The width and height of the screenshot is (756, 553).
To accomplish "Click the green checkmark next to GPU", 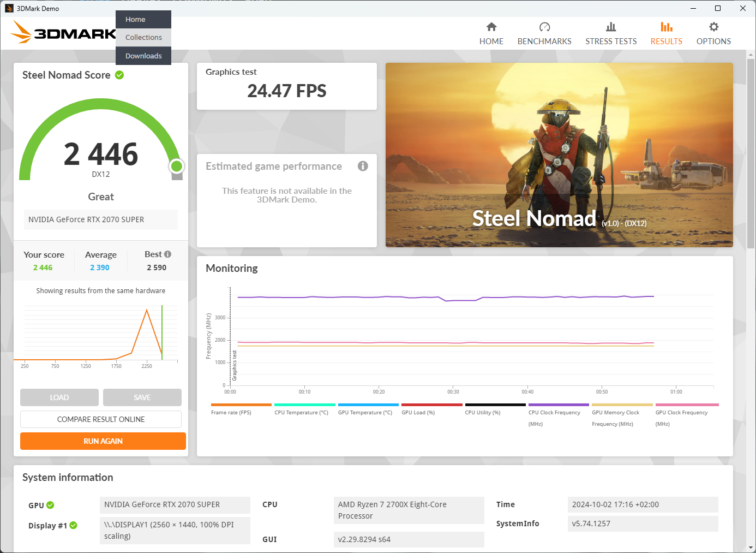I will point(50,505).
